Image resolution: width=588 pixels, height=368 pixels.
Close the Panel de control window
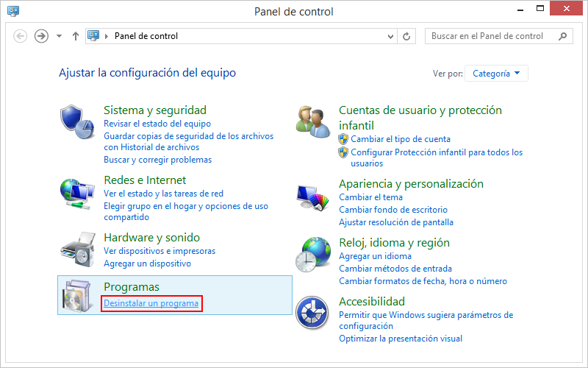point(566,8)
